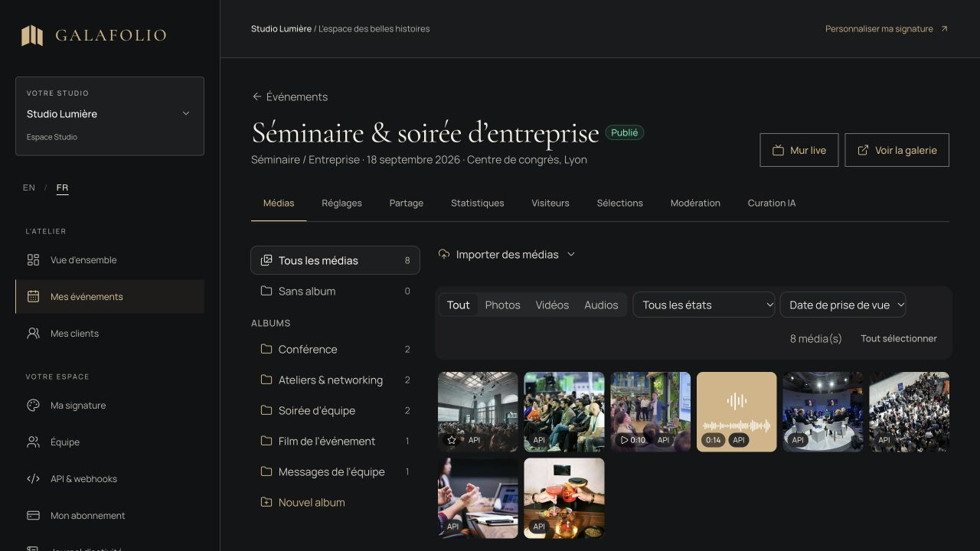Open the 0:14 audio waveform thumbnail
Screen dimensions: 980x551
click(737, 412)
